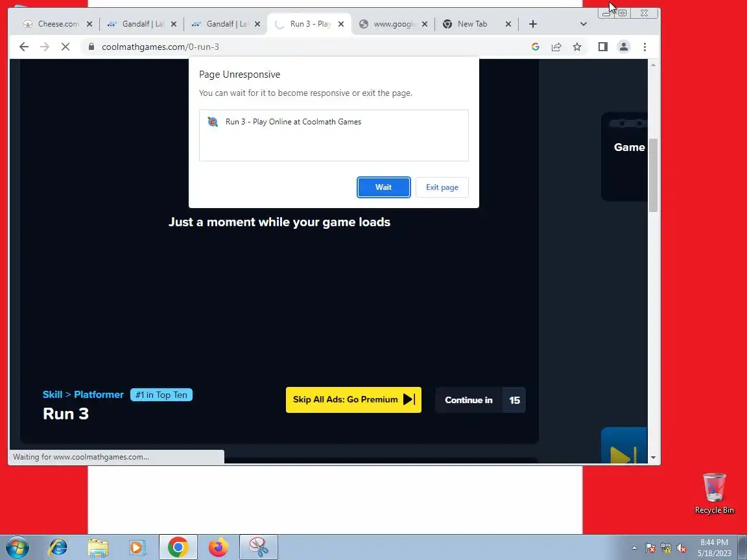Close the www.google tab
This screenshot has width=747, height=560.
(425, 24)
